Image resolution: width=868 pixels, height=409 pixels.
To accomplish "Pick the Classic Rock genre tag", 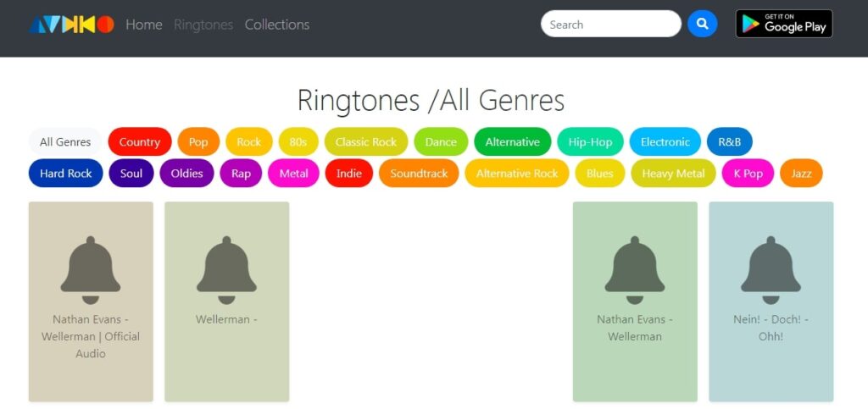I will point(366,142).
